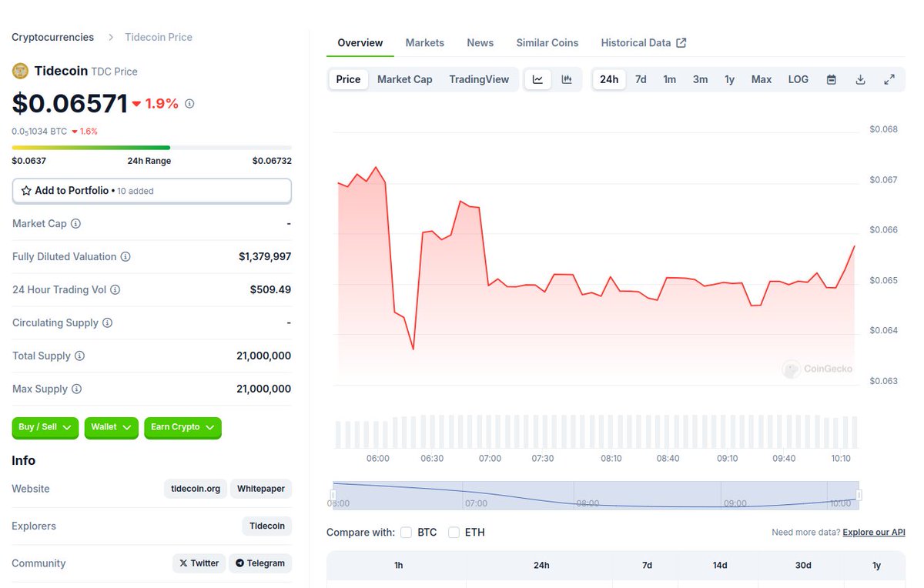Viewport: 924px width, 588px height.
Task: Select the 1m time range
Action: tap(670, 79)
